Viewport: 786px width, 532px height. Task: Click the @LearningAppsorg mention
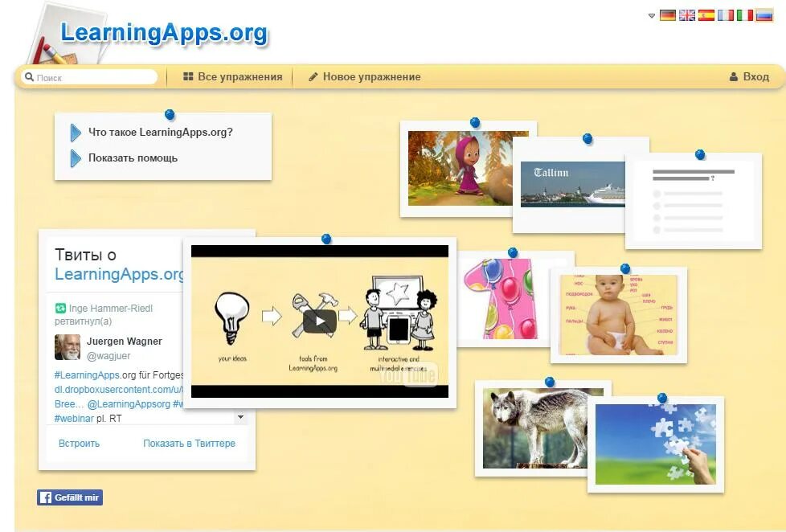[x=129, y=403]
